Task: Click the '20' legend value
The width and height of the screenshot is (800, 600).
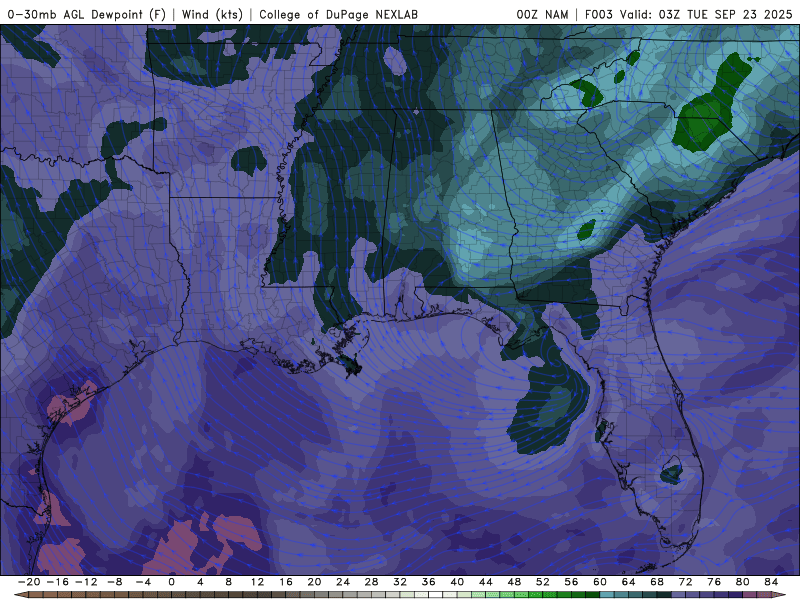Action: tap(314, 582)
